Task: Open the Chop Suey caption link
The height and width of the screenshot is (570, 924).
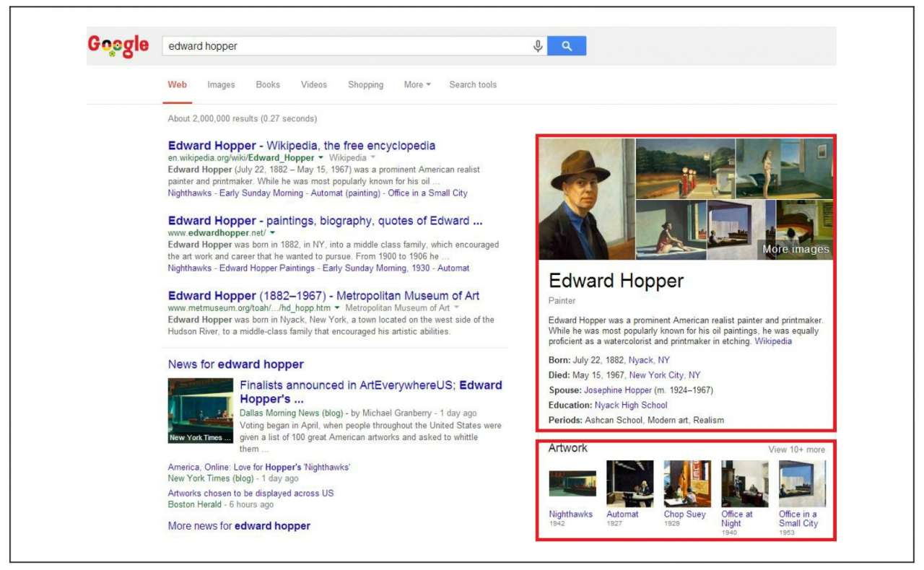Action: pos(685,514)
